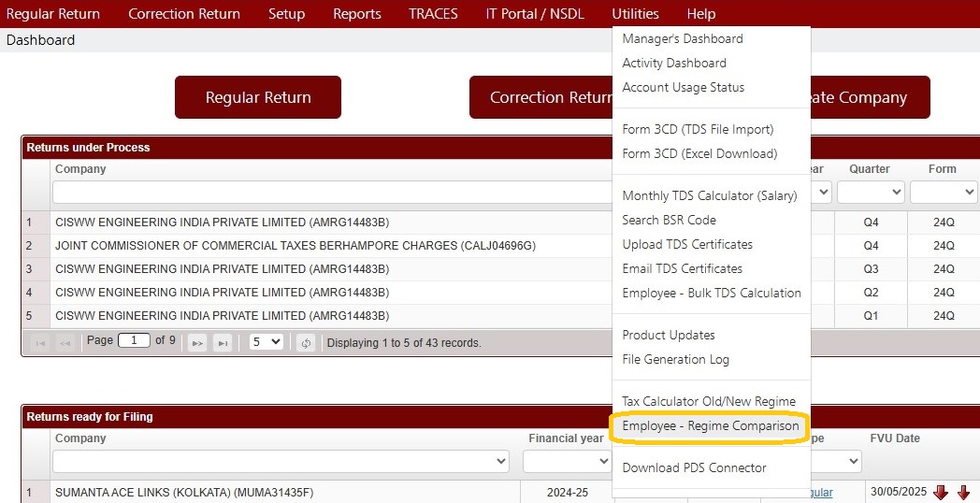Viewport: 980px width, 503px height.
Task: Click first red download arrow for SUMANTA ACE LINKS
Action: click(x=941, y=493)
